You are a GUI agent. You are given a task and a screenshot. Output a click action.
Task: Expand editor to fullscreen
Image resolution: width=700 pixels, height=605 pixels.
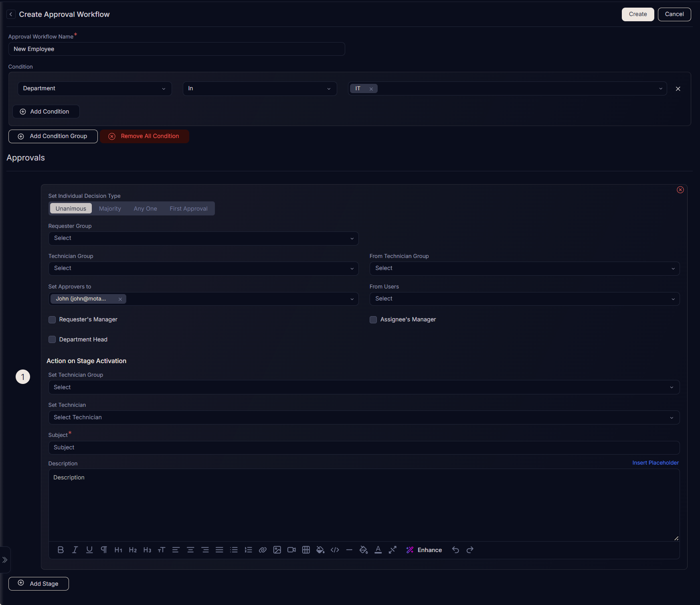[392, 550]
